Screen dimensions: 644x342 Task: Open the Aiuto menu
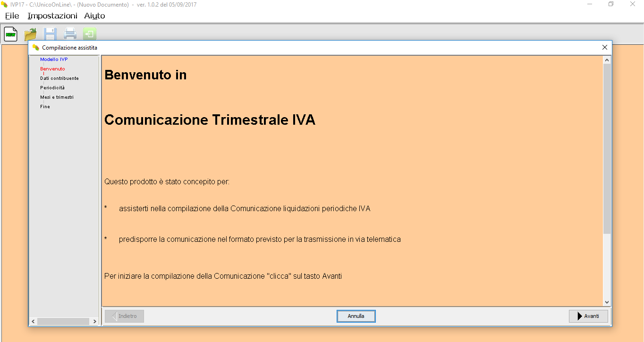point(94,16)
